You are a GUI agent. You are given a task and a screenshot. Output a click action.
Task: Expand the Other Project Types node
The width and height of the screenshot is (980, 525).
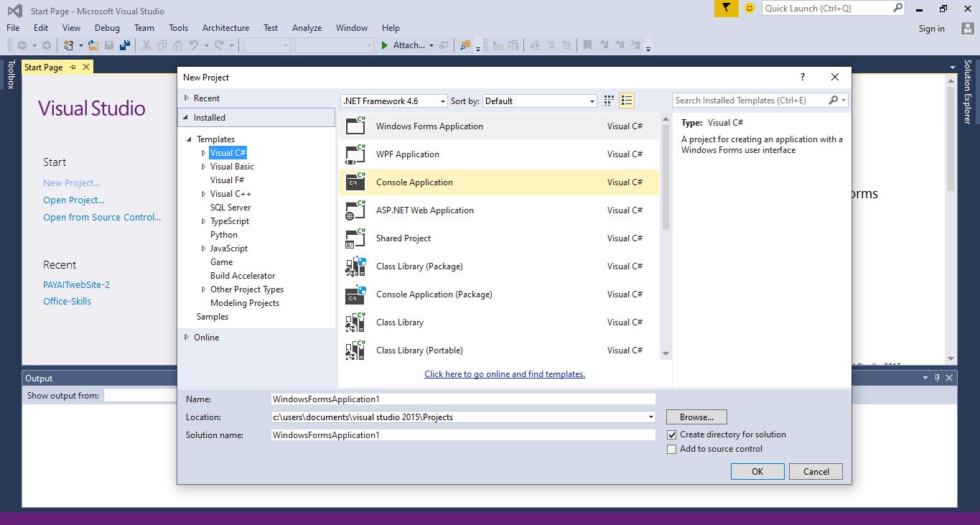pyautogui.click(x=204, y=289)
